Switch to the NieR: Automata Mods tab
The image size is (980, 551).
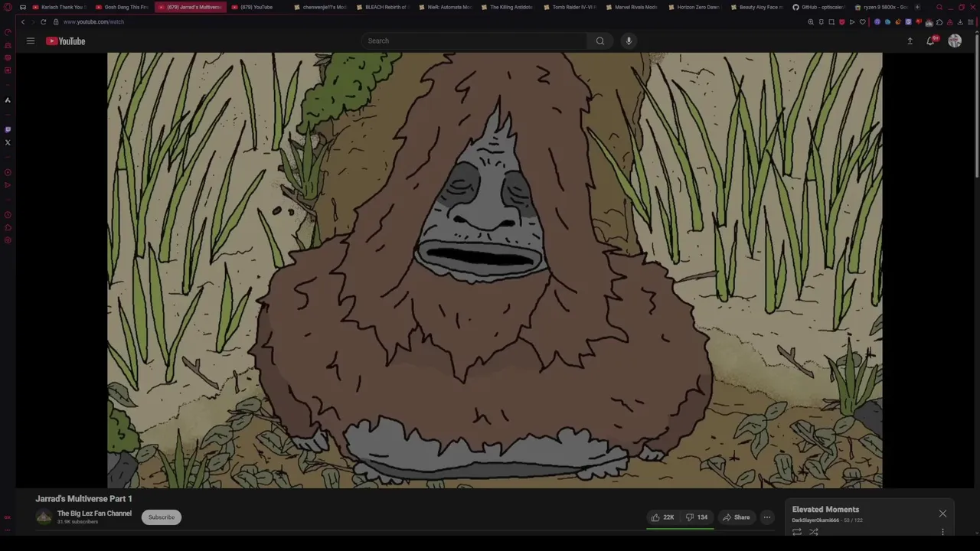click(x=445, y=7)
